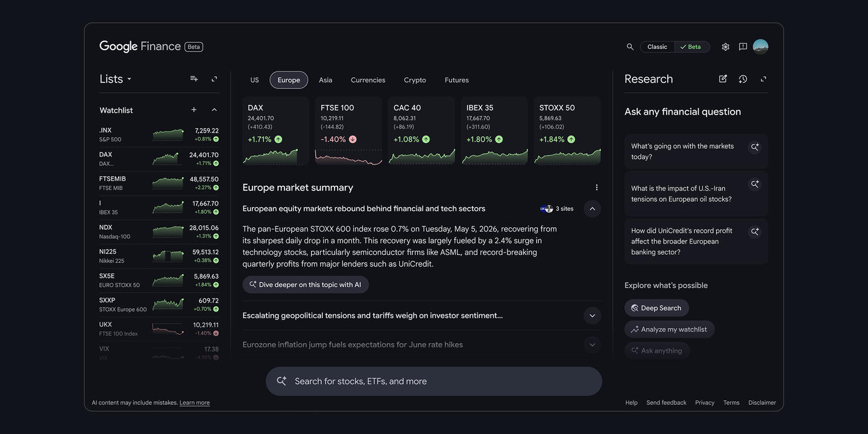
Task: Click the feedback icon next to settings
Action: click(743, 47)
